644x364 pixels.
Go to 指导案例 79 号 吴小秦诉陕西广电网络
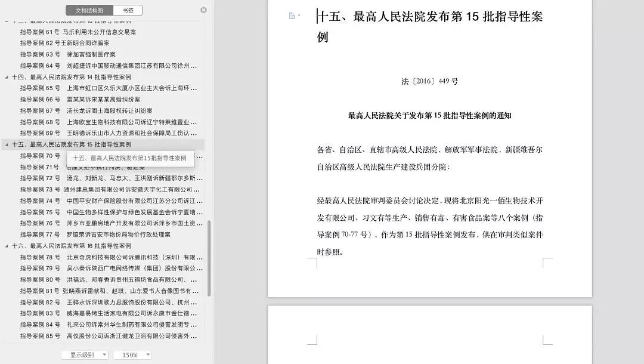(112, 269)
